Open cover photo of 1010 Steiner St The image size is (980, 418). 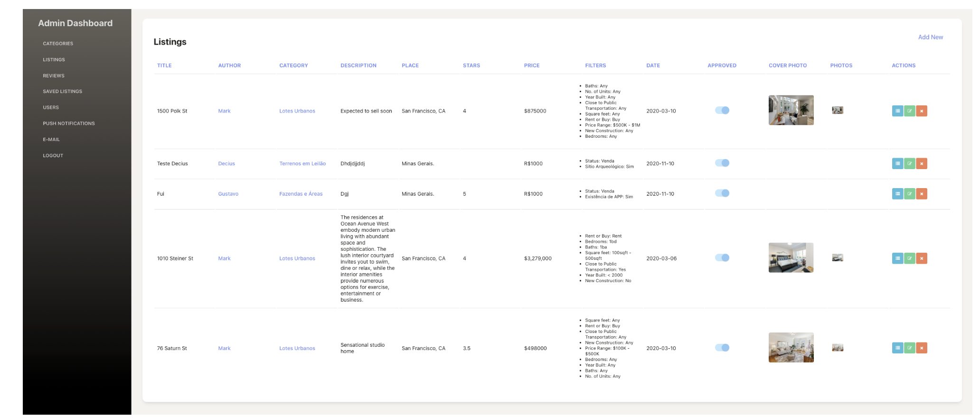(x=791, y=258)
